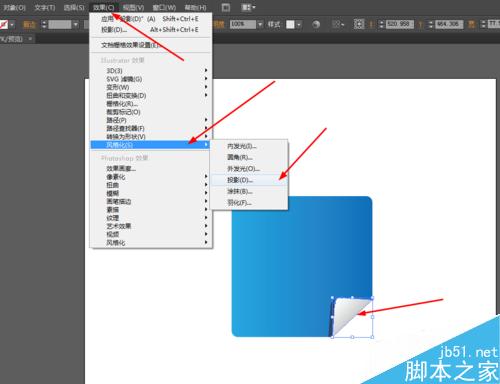Select the 视频 Photoshop effect item

[x=151, y=234]
